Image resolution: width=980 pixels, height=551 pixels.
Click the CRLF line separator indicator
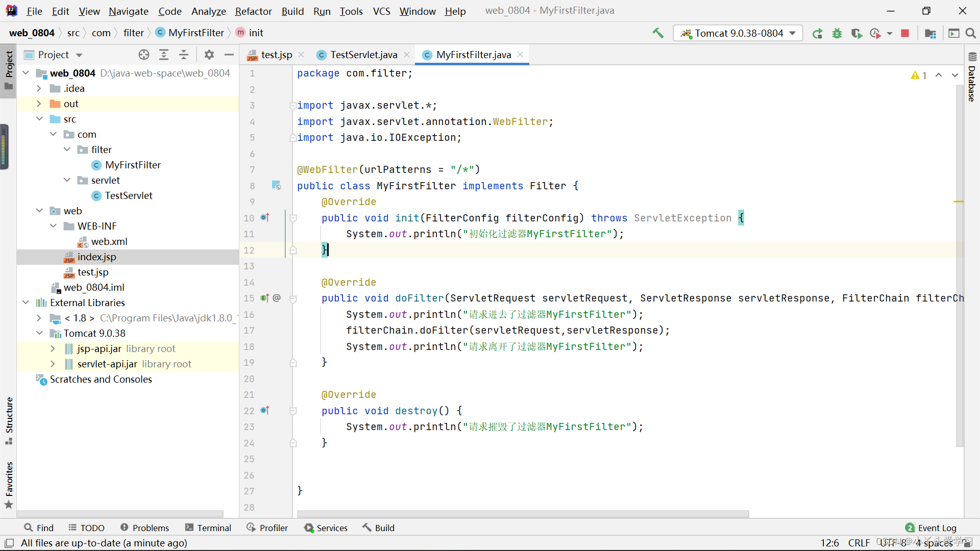point(859,543)
